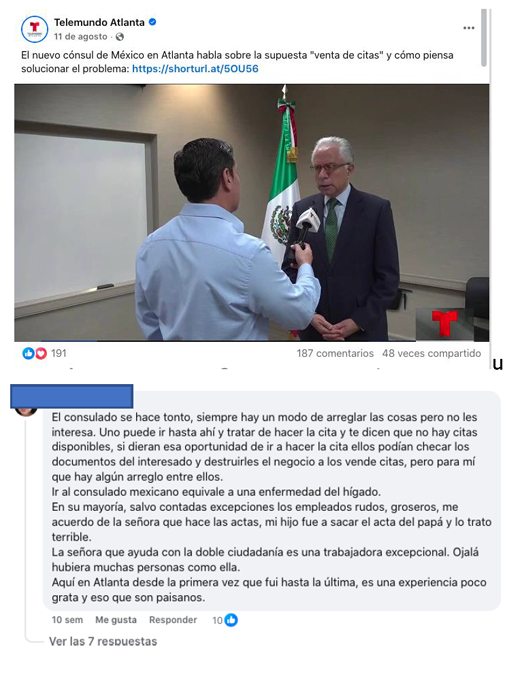The image size is (520, 681).
Task: Click the blue verified badge
Action: 152,22
